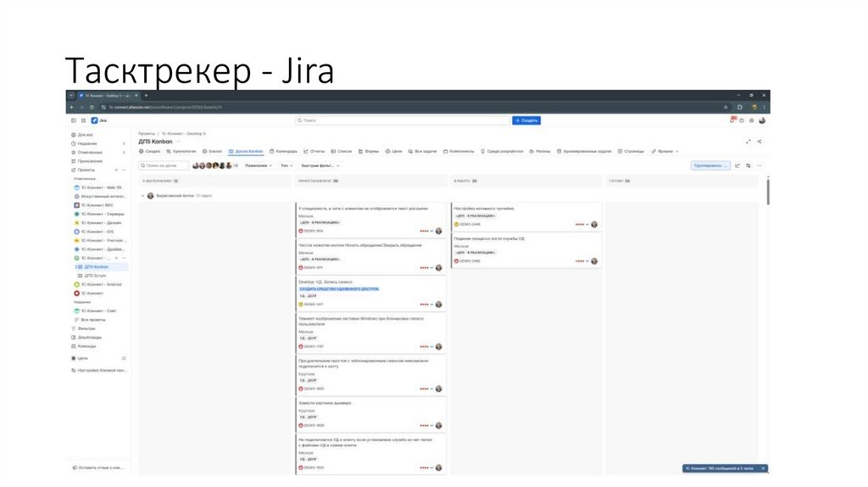Click the assignee avatar on the DESK5-2446 card
The image size is (868, 487).
pyautogui.click(x=594, y=224)
